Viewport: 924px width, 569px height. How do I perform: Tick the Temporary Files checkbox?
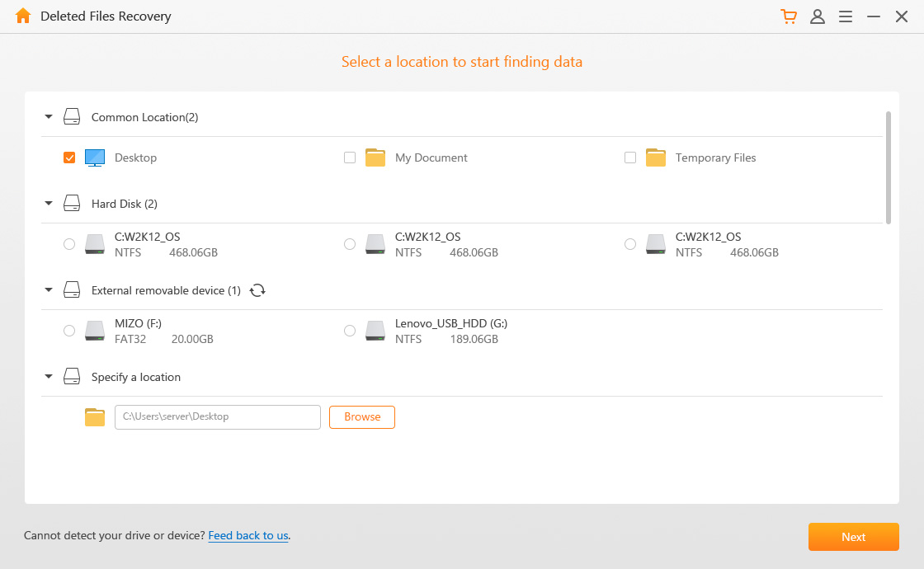(x=630, y=158)
